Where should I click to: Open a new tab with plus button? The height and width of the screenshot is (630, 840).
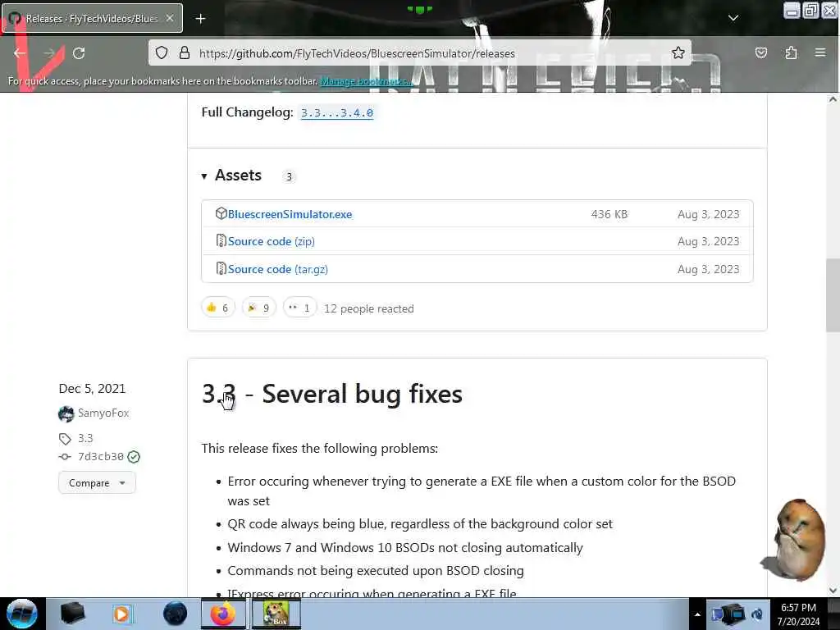[x=200, y=19]
